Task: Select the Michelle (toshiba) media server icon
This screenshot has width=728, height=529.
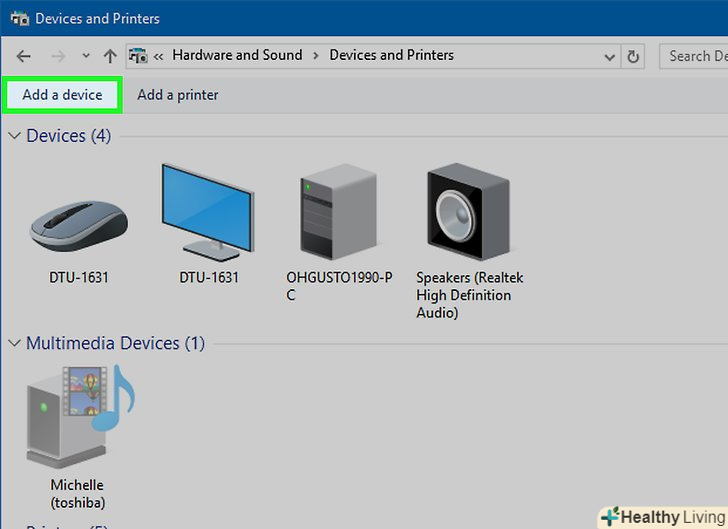Action: click(x=80, y=416)
